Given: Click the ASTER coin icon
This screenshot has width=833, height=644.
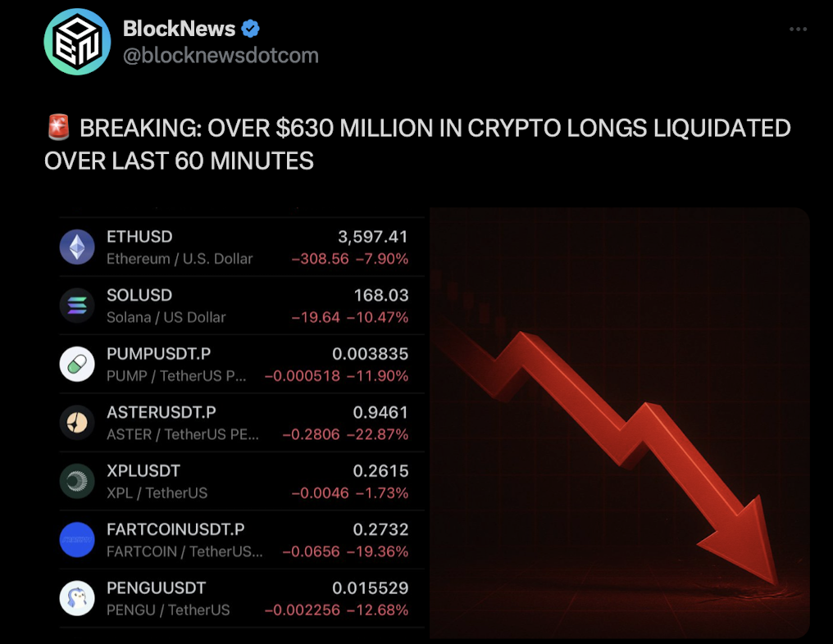Looking at the screenshot, I should pos(77,423).
